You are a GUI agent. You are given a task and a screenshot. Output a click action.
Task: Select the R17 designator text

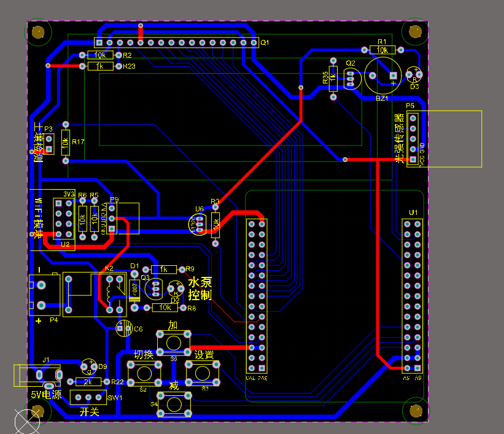coord(78,142)
